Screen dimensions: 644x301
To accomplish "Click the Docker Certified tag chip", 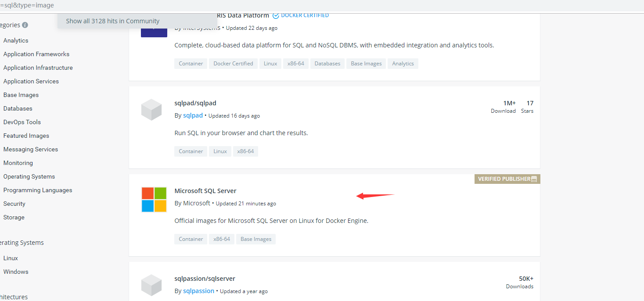I will pyautogui.click(x=233, y=64).
